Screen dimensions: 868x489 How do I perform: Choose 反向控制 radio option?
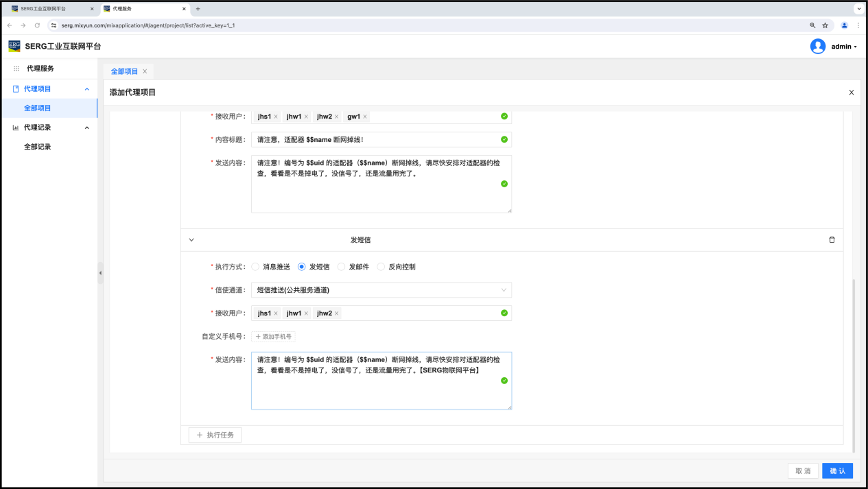[381, 267]
